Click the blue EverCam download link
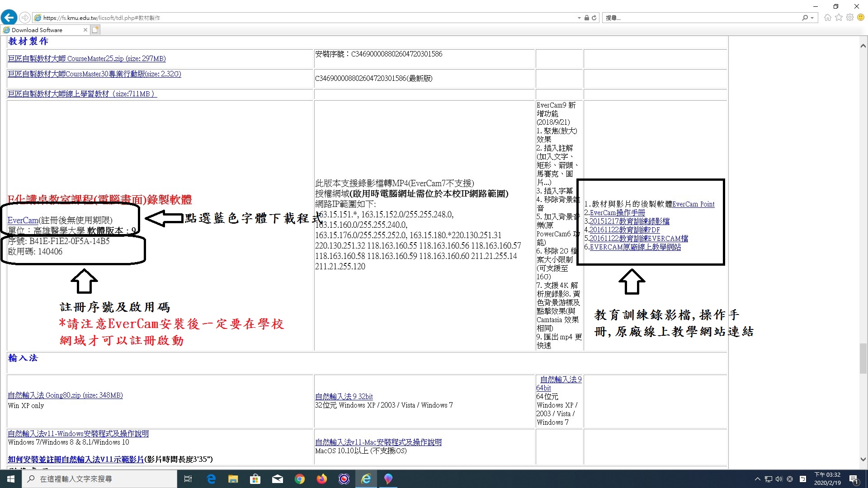 point(23,221)
